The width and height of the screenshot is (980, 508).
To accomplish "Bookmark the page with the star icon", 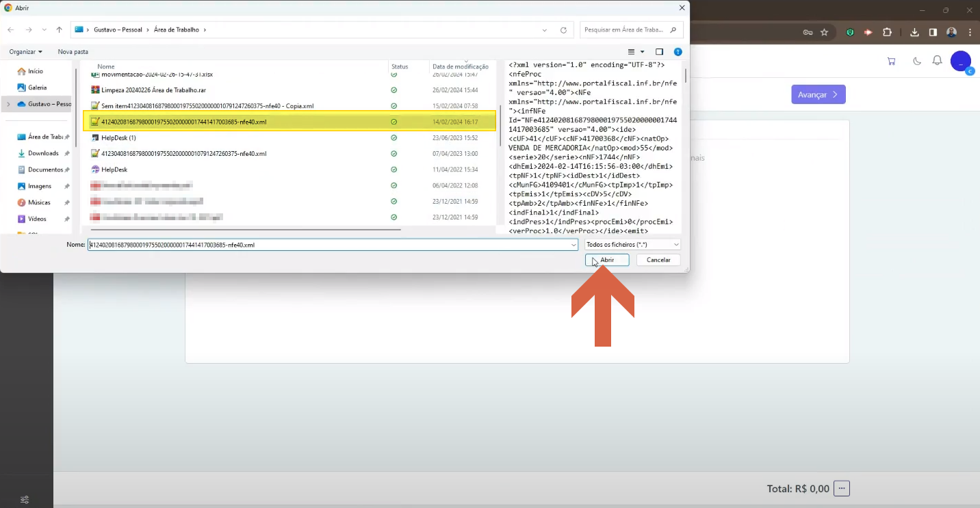I will 825,32.
